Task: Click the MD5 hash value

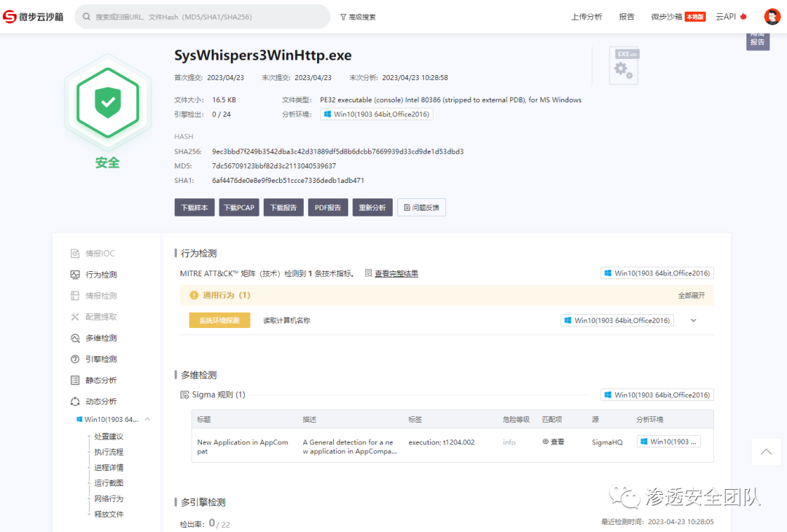Action: [273, 165]
